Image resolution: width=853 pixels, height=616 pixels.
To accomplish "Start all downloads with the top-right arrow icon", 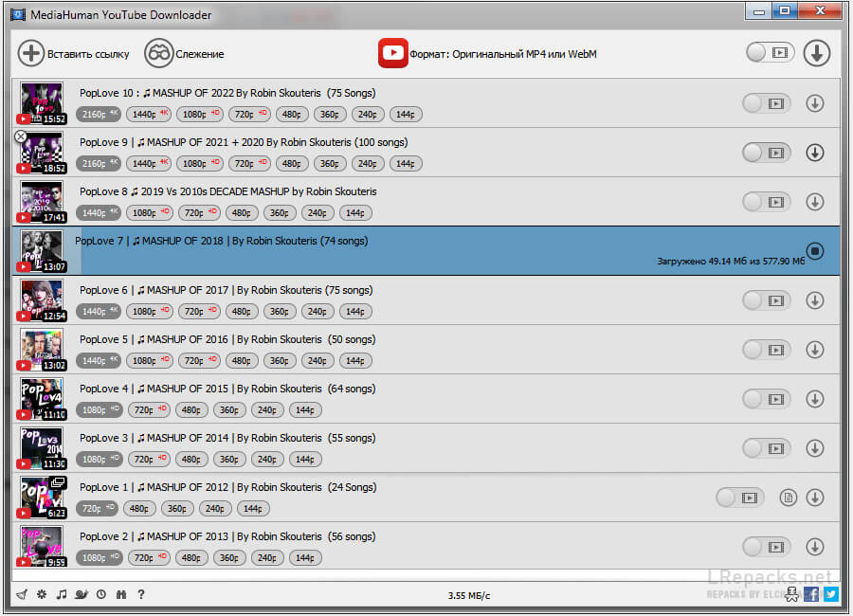I will (x=816, y=53).
